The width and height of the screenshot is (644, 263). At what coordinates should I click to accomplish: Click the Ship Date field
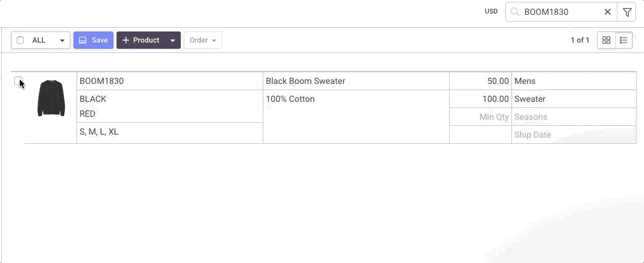click(x=574, y=135)
